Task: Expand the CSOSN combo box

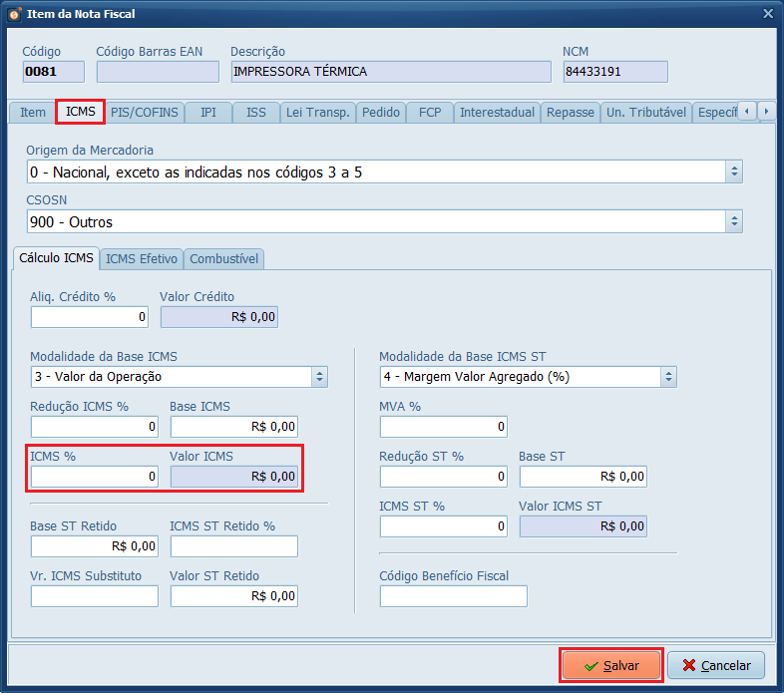Action: pyautogui.click(x=734, y=221)
